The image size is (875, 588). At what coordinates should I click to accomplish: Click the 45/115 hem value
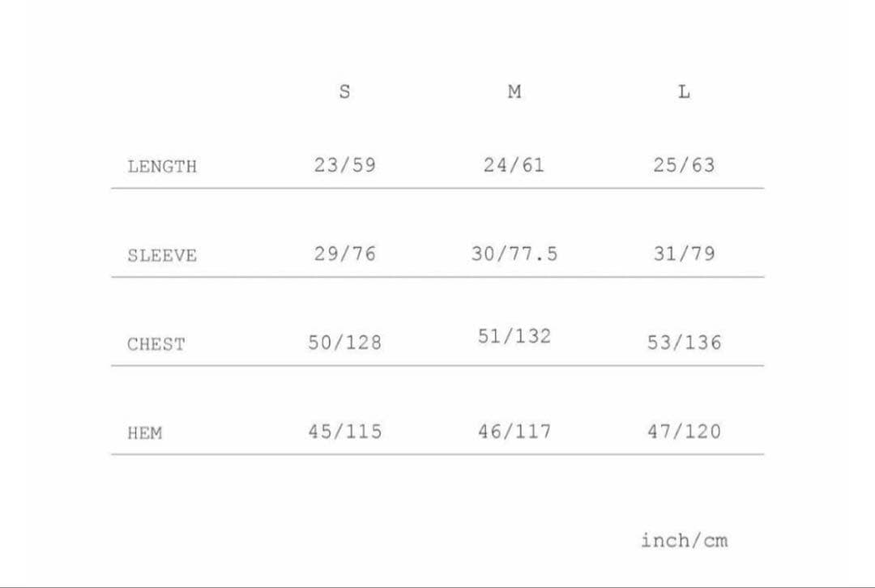pyautogui.click(x=345, y=432)
